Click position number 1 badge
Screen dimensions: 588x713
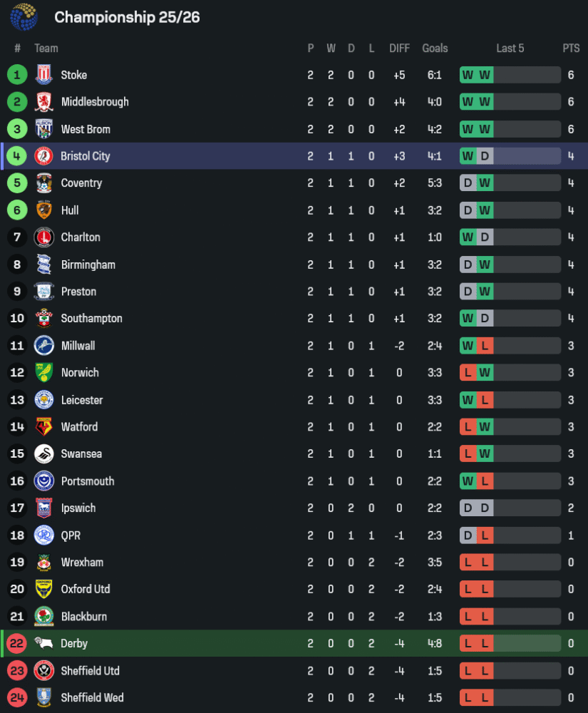[17, 75]
